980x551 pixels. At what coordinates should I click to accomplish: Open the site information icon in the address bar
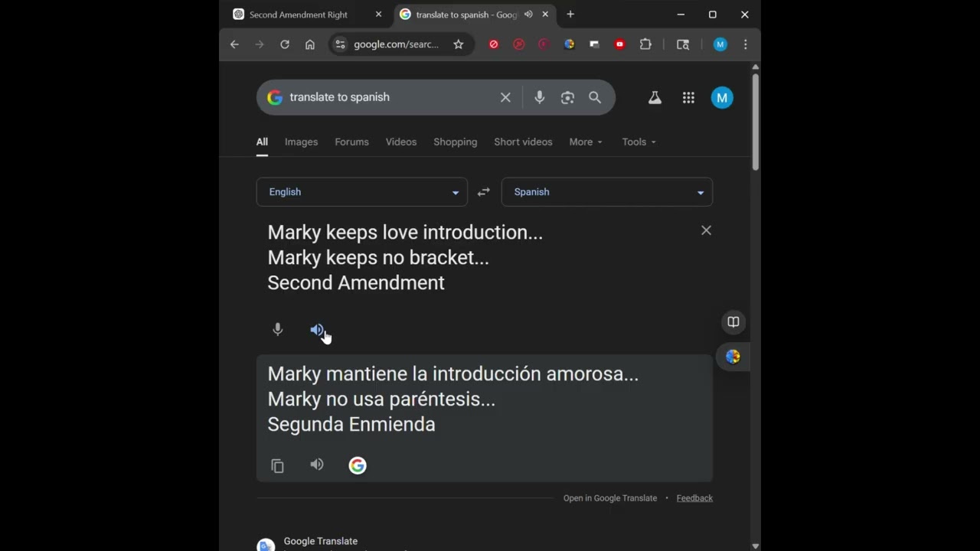coord(341,44)
